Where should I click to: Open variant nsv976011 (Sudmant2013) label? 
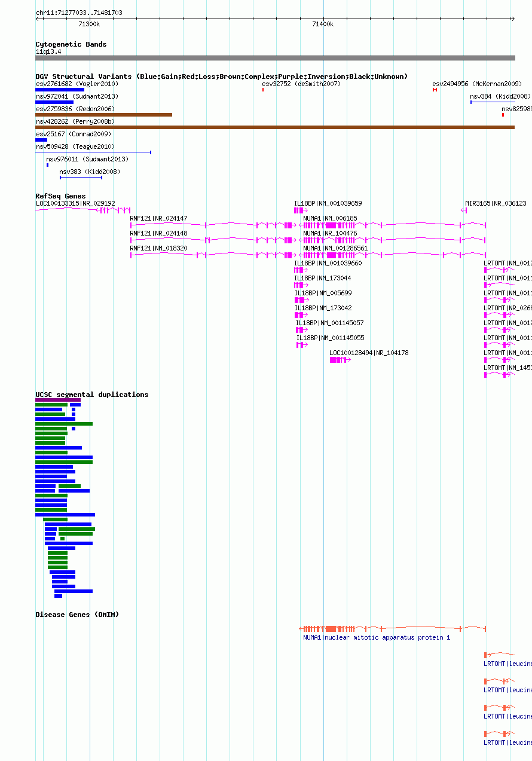(87, 159)
